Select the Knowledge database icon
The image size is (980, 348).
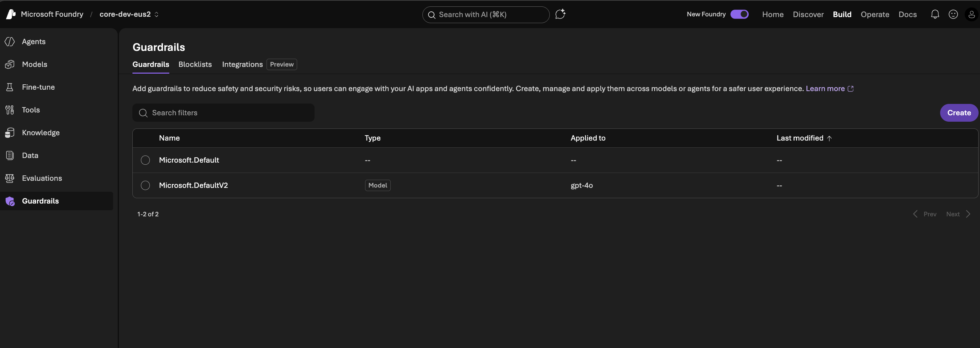coord(10,133)
